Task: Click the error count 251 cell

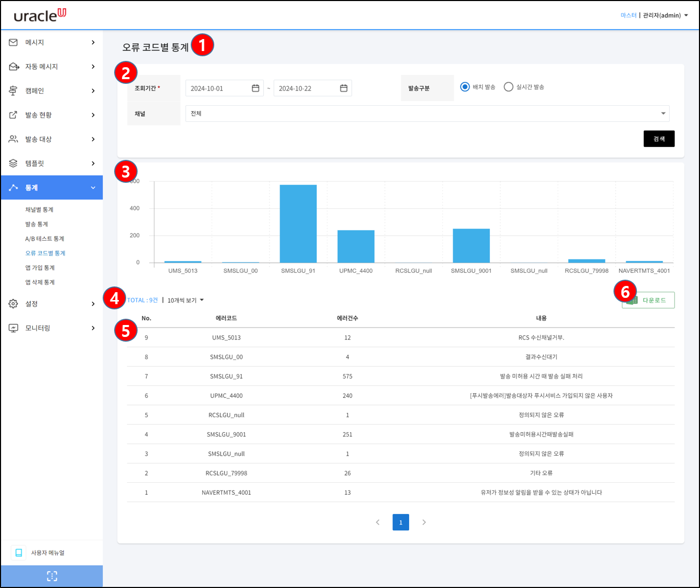Action: pos(348,434)
